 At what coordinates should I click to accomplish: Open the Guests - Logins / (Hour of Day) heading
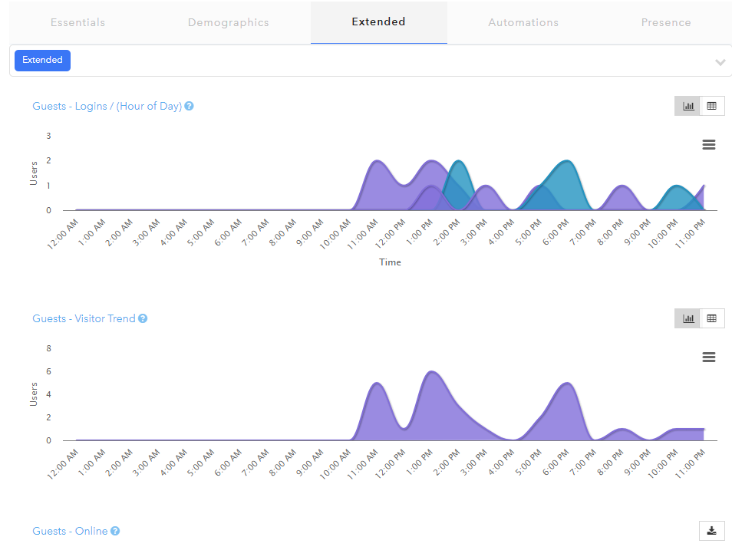point(107,107)
